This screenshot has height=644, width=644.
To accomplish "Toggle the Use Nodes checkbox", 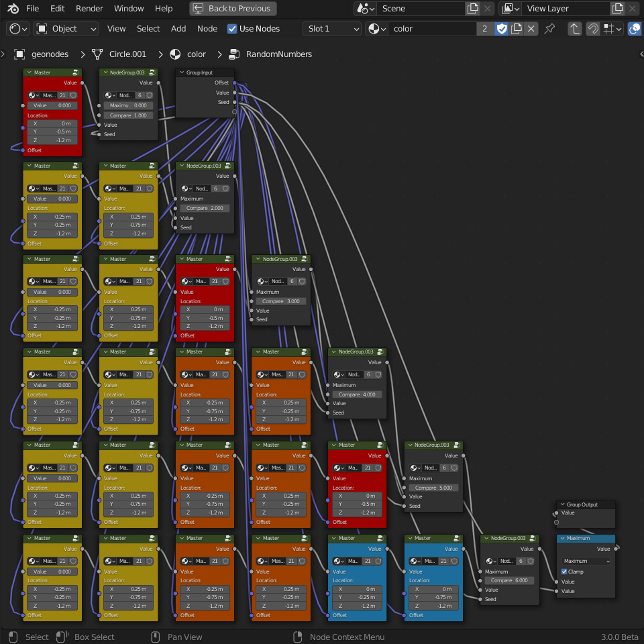I will coord(232,29).
